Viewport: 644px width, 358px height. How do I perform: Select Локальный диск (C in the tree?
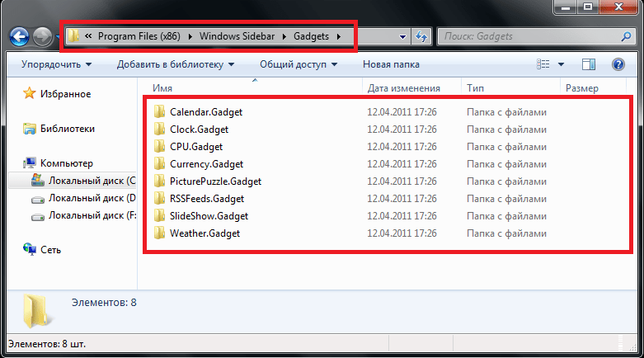click(x=92, y=181)
